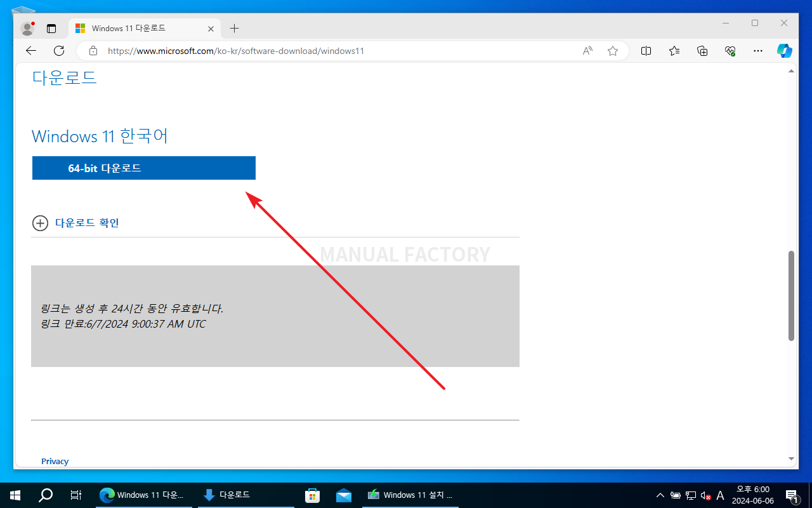Viewport: 812px width, 508px height.
Task: Open taskbar Search
Action: (x=46, y=495)
